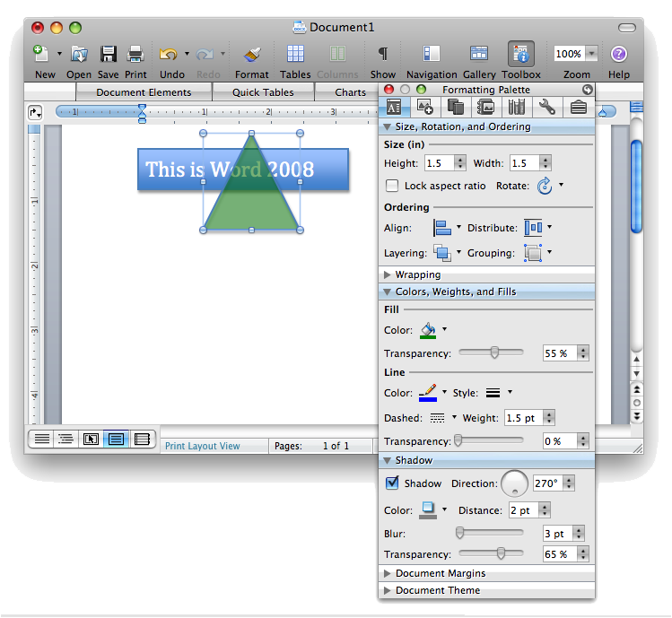Open the Navigation pane
Screen dimensions: 672x618
tap(432, 54)
